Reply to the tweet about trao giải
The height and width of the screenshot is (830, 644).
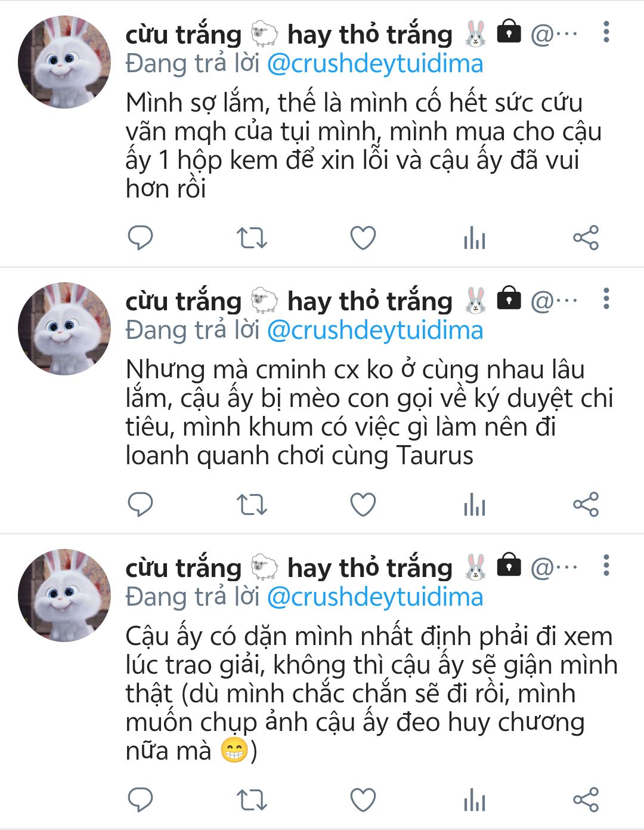pyautogui.click(x=141, y=800)
